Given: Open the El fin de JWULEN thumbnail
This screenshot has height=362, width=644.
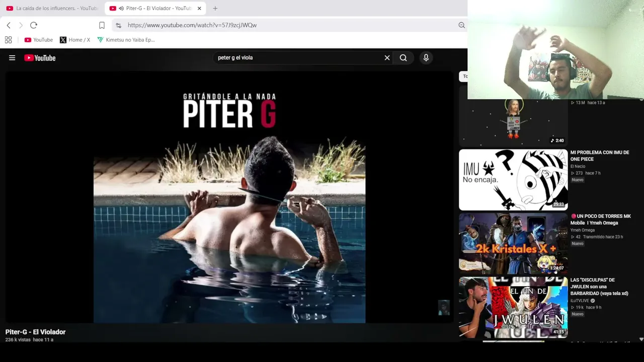Looking at the screenshot, I should [513, 307].
